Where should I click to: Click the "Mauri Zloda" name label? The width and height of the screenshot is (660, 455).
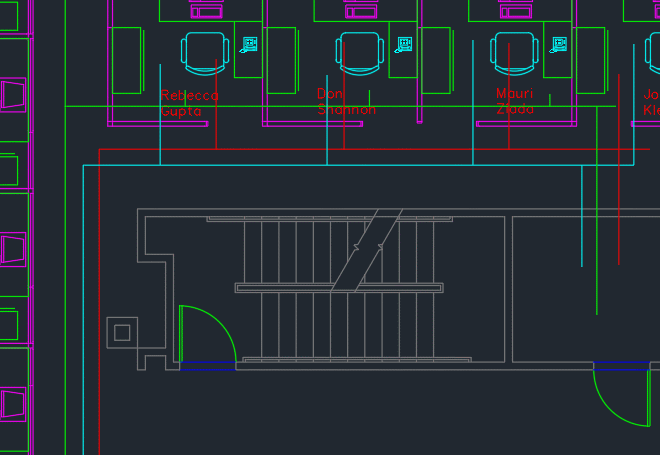tap(515, 101)
